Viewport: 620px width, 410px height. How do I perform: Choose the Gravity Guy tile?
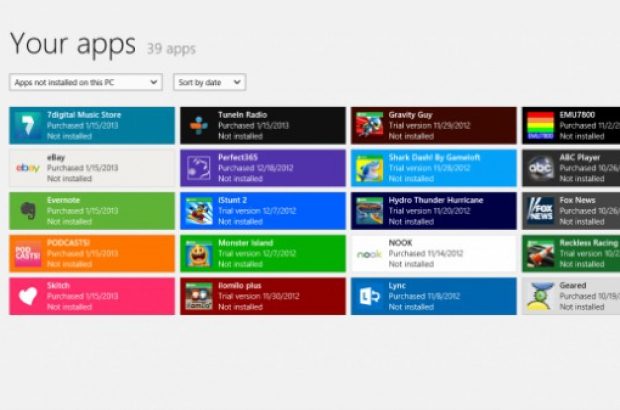pos(434,125)
